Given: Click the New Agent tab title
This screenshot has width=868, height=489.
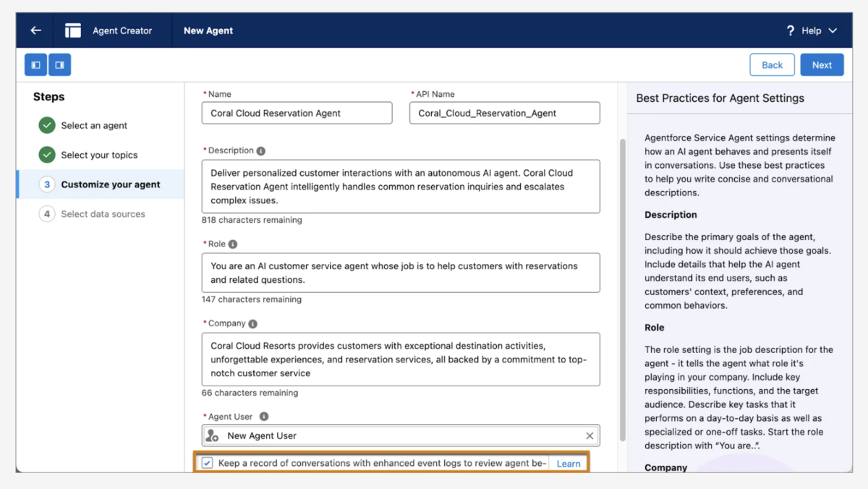Looking at the screenshot, I should point(208,30).
